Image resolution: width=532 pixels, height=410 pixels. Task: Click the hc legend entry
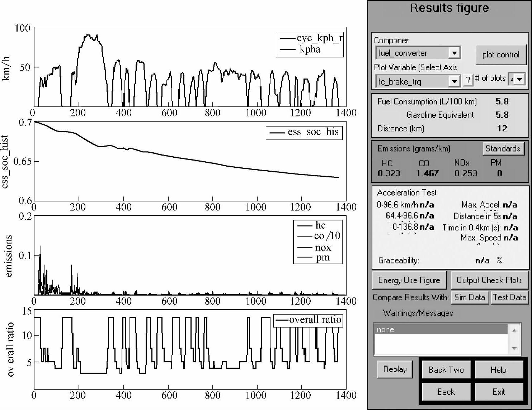(x=312, y=225)
